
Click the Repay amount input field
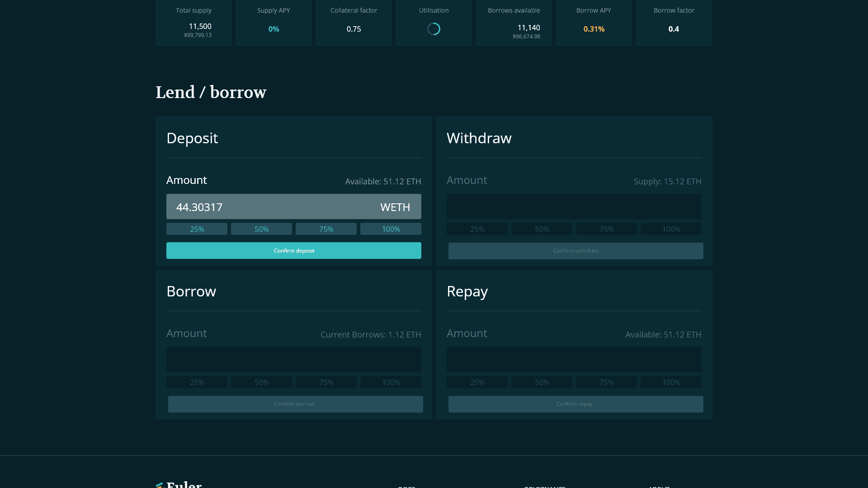click(574, 360)
